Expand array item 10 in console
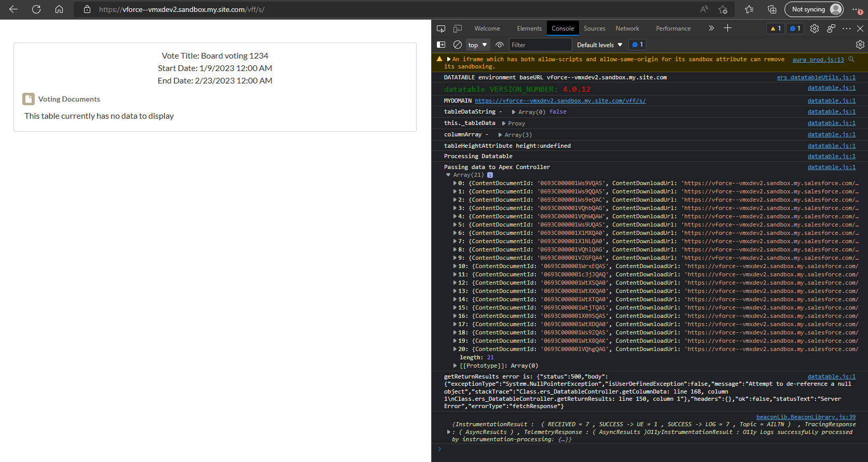The image size is (868, 462). (455, 266)
